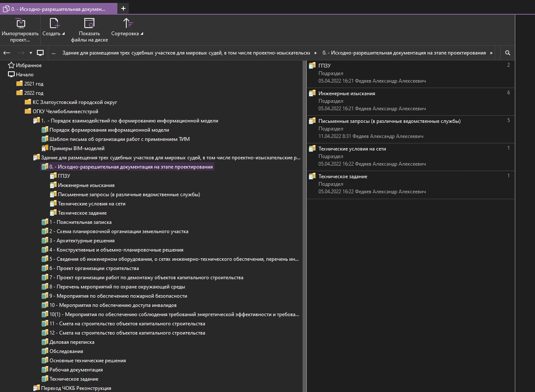The image size is (535, 392).
Task: Click icon of 8 - Перечень мероприятий по охране
Action: coord(45,287)
